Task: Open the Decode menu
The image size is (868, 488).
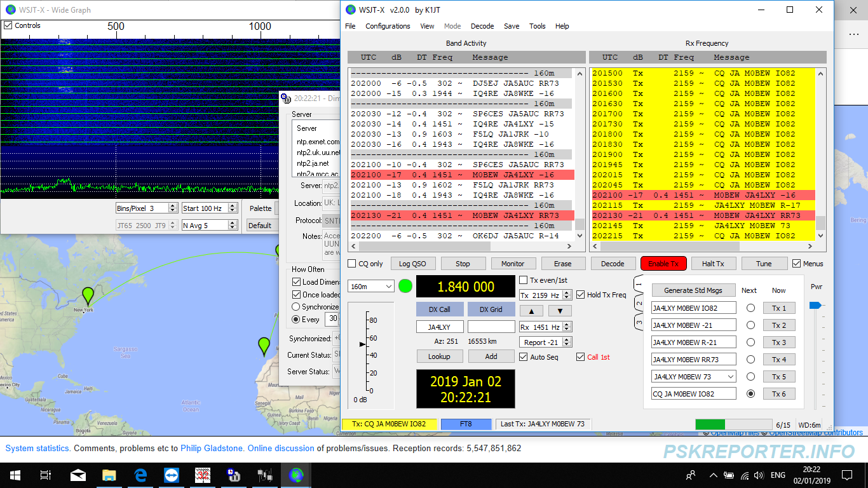Action: coord(482,26)
